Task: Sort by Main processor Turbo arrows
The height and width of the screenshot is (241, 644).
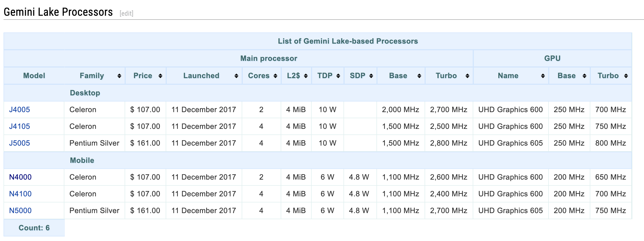Action: [x=467, y=76]
